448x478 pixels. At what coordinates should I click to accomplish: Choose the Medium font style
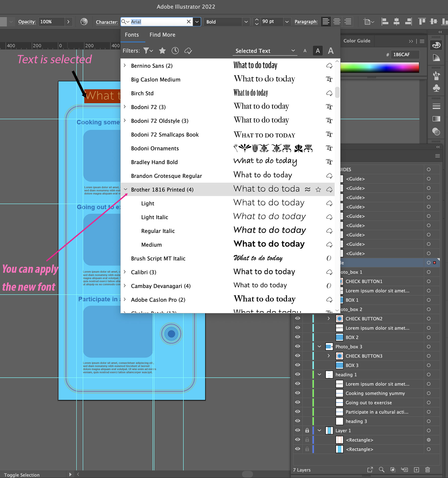(151, 245)
